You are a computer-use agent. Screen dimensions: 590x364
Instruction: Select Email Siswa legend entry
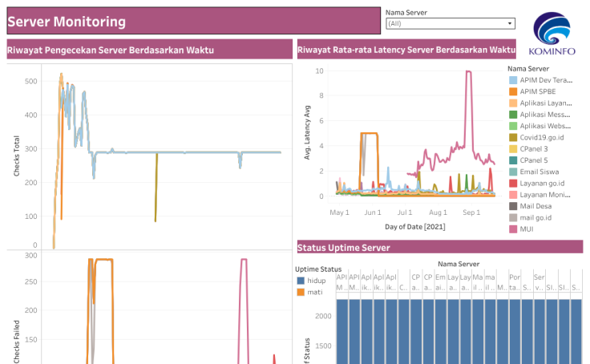tap(538, 172)
